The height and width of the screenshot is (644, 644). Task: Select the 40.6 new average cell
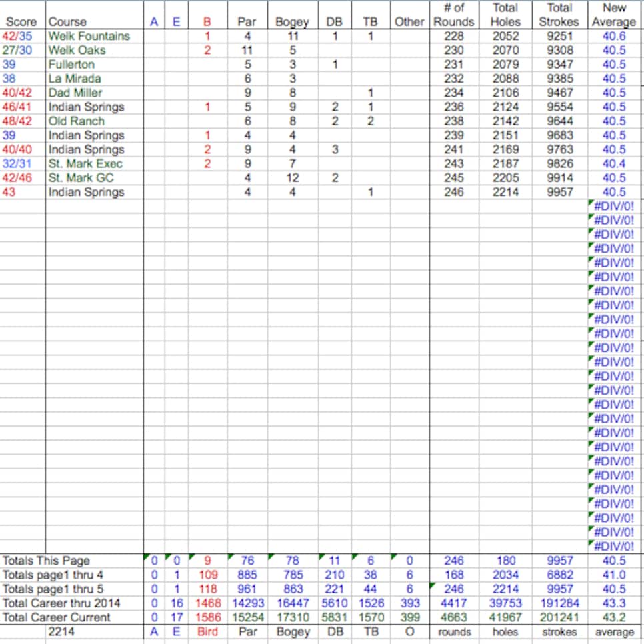pyautogui.click(x=614, y=36)
